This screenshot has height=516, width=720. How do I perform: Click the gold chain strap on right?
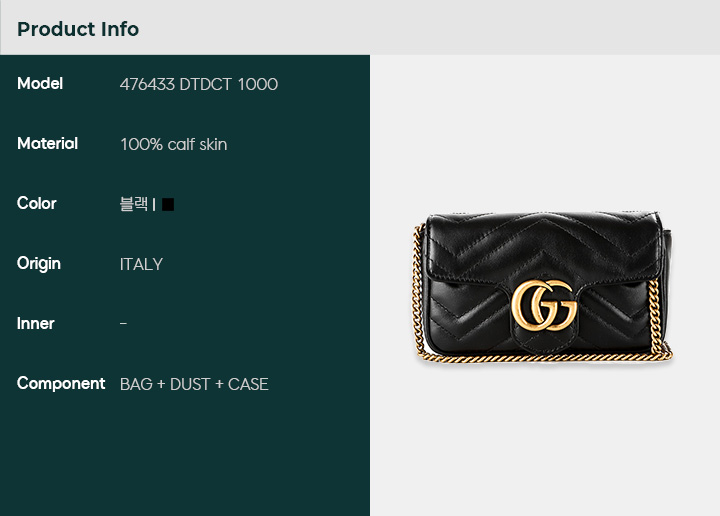[x=656, y=314]
